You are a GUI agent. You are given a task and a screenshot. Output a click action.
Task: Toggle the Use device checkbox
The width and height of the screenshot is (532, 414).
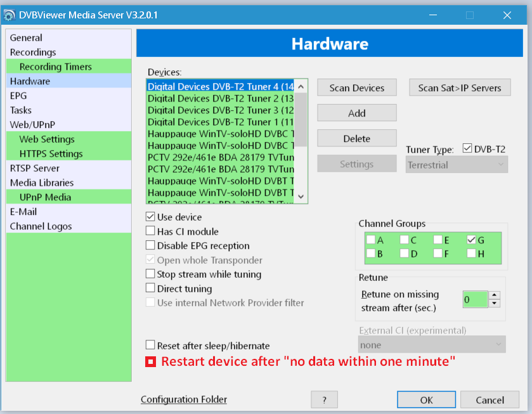point(151,217)
